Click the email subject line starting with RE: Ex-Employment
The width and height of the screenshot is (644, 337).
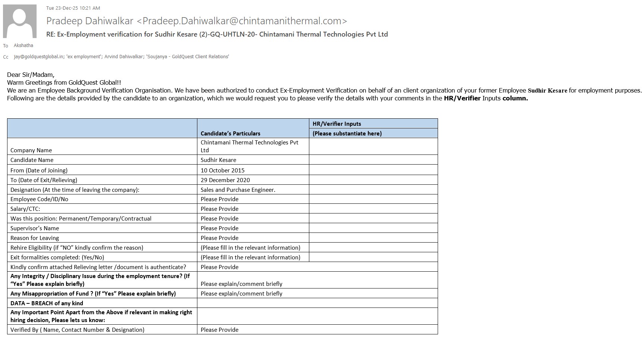coord(217,34)
